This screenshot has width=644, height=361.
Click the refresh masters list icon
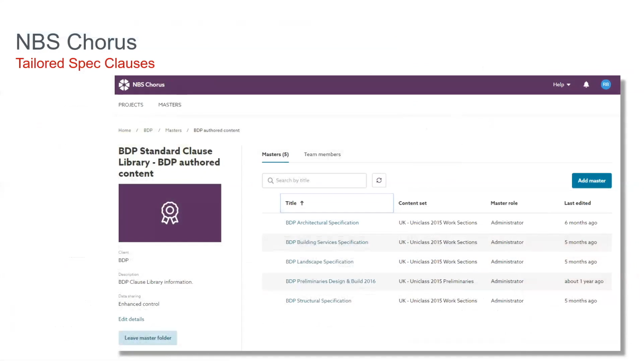379,180
